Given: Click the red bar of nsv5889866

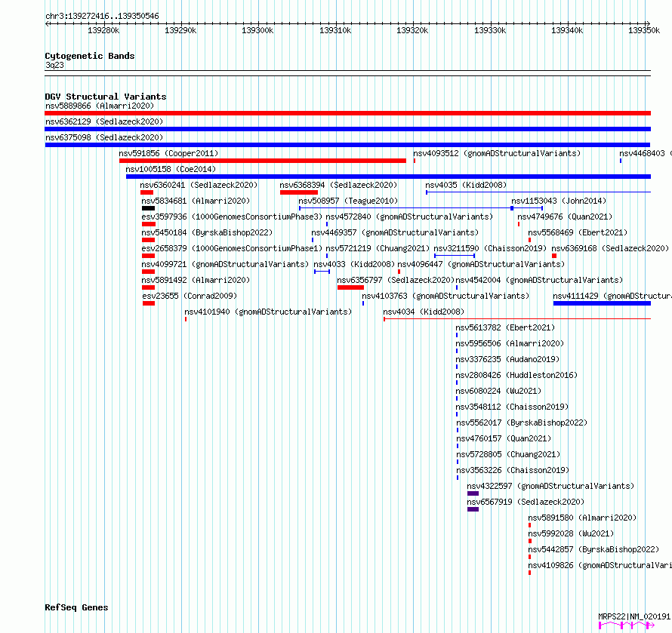Looking at the screenshot, I should click(347, 113).
